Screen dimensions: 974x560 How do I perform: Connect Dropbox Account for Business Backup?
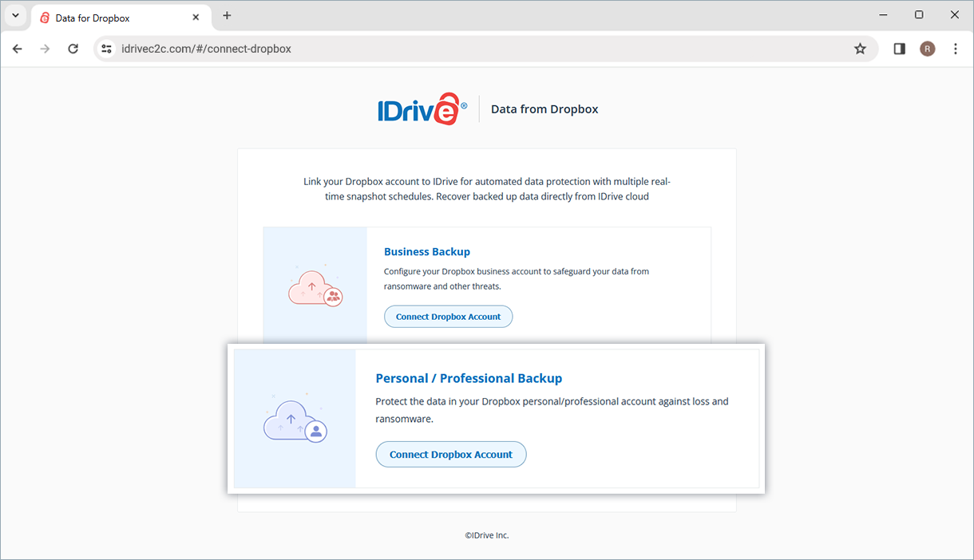click(448, 317)
